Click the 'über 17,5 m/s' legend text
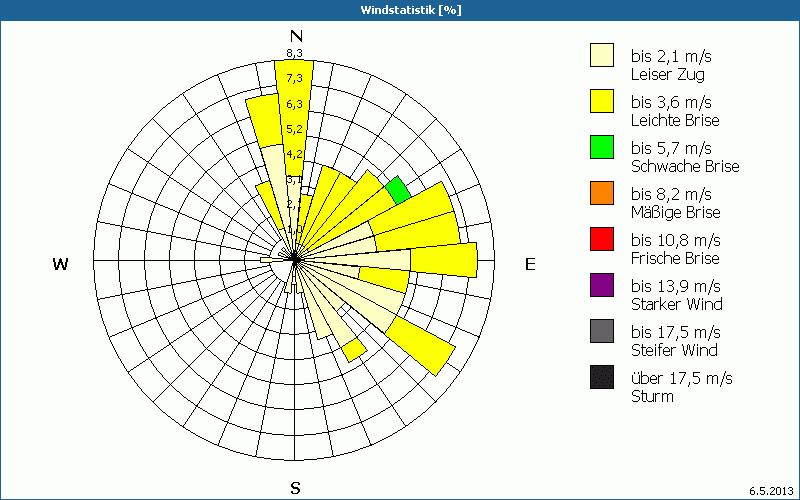This screenshot has width=800, height=500. 682,378
